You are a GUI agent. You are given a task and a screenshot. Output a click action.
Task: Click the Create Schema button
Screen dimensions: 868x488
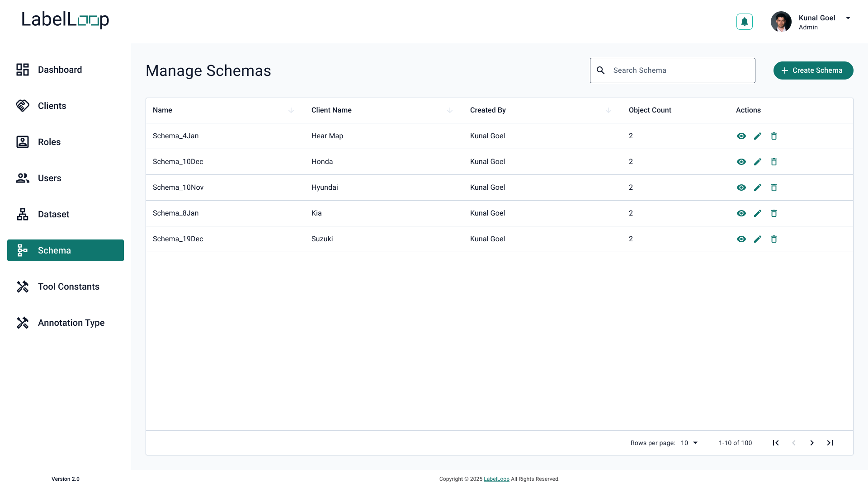tap(813, 70)
